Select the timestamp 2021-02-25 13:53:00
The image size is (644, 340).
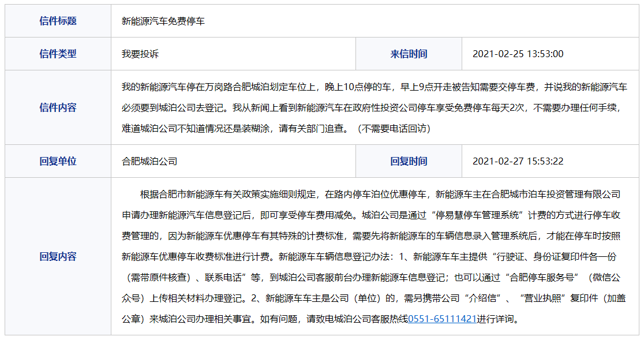click(x=518, y=54)
